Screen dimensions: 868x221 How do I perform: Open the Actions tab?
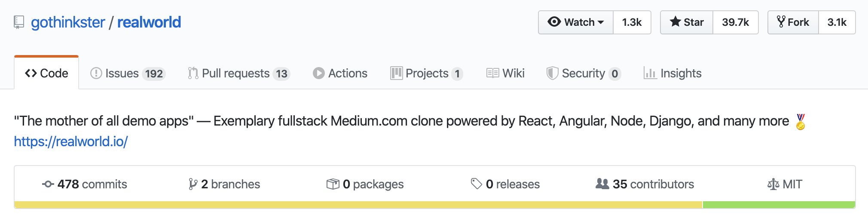(x=340, y=74)
